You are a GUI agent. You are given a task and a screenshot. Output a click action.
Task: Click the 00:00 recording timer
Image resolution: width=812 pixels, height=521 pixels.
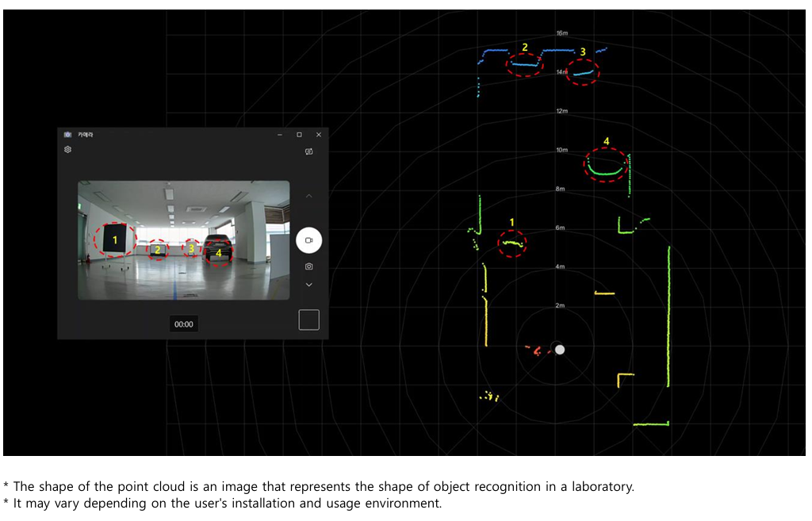183,324
